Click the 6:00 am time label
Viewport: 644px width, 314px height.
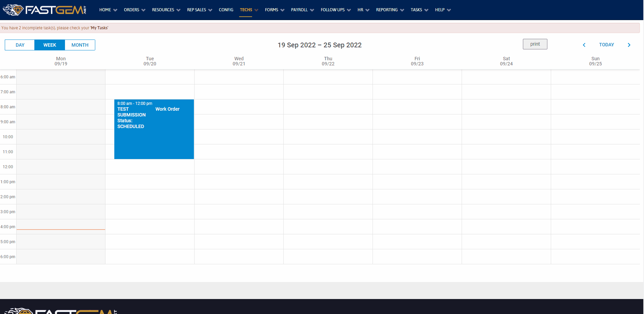(8, 77)
